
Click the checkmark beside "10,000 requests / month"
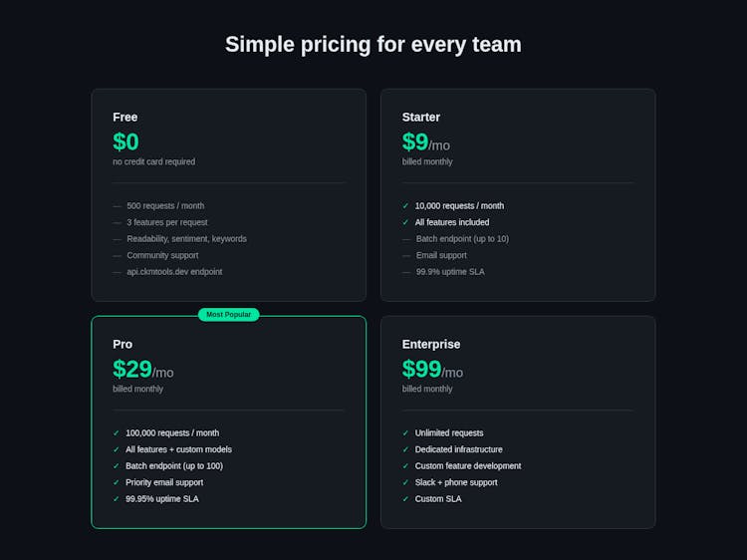[x=405, y=206]
